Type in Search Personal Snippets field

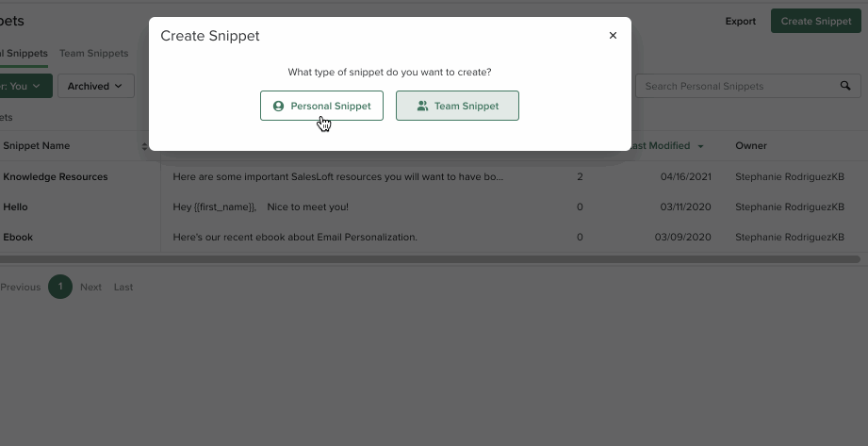[735, 86]
